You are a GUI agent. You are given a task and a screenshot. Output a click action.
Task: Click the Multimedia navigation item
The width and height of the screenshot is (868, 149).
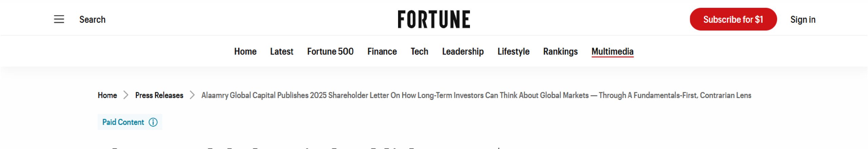612,51
